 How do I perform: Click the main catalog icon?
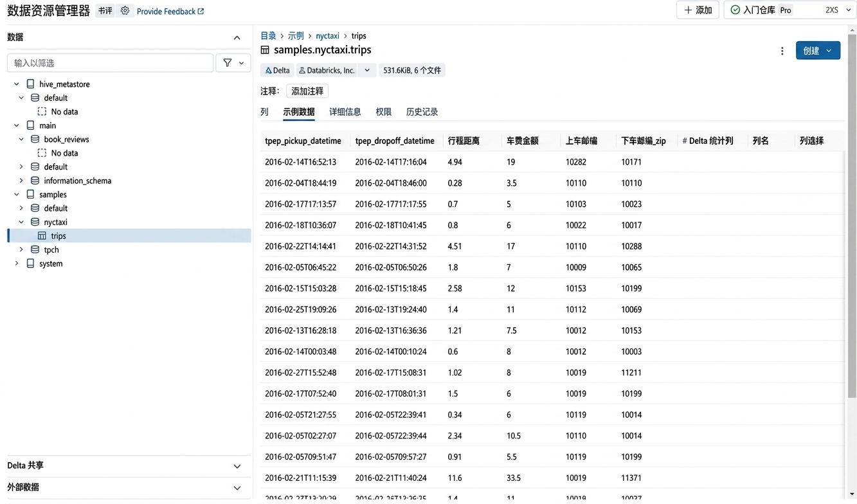[30, 125]
